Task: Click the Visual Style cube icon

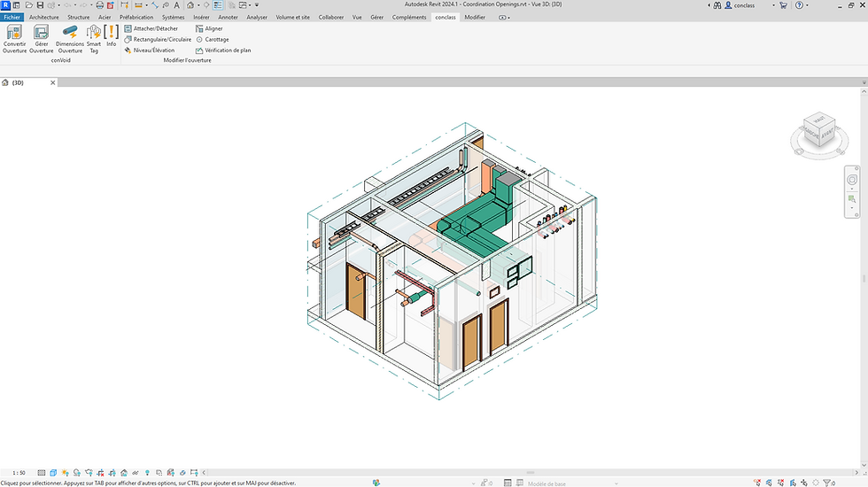Action: tap(53, 473)
